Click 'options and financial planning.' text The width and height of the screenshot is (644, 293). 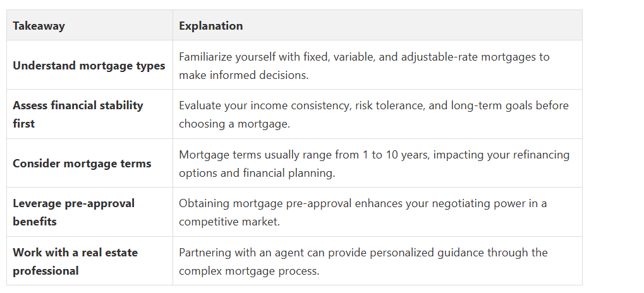tap(257, 173)
